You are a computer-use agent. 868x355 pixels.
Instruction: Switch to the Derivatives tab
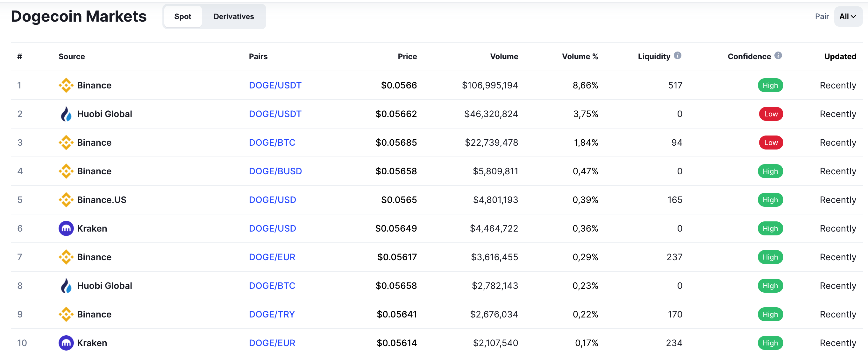[233, 17]
